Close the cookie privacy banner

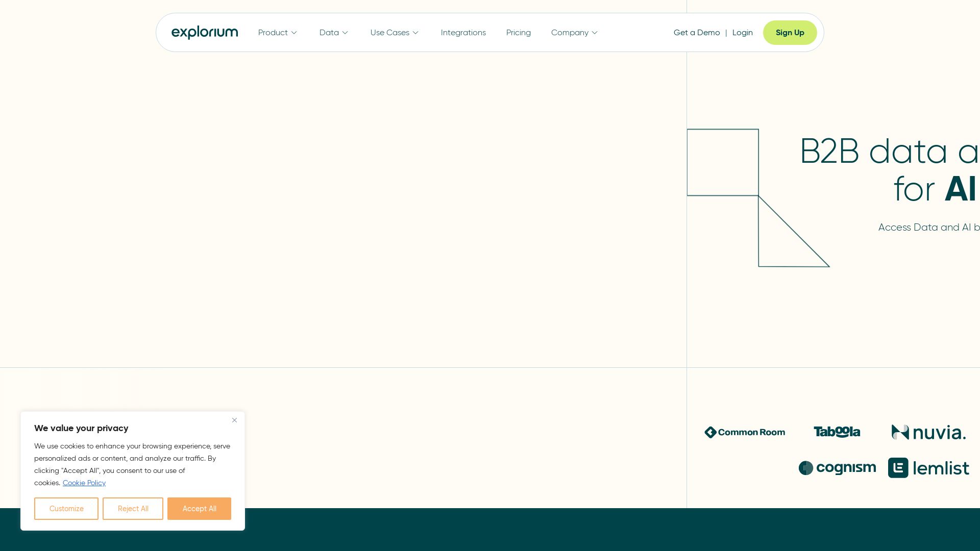coord(234,420)
